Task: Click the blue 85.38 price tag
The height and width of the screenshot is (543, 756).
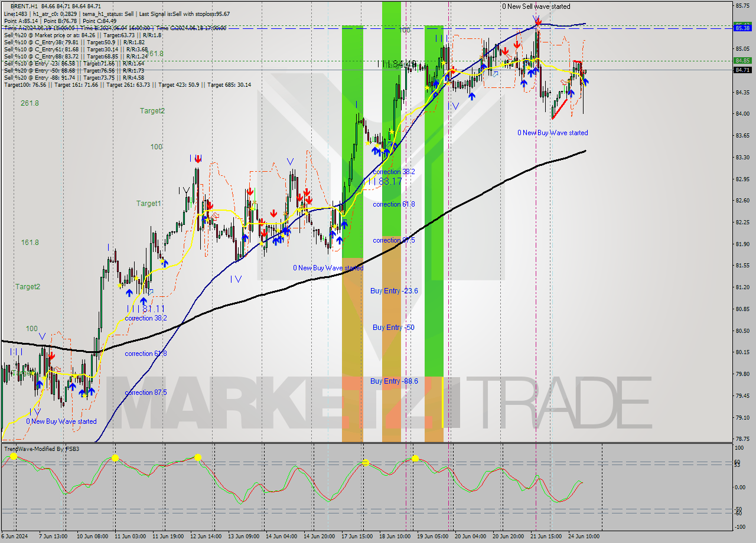Action: click(x=742, y=28)
